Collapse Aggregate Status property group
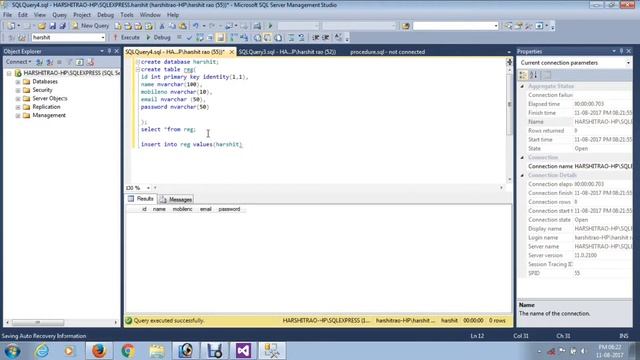Screen dimensions: 640x360 click(522, 87)
